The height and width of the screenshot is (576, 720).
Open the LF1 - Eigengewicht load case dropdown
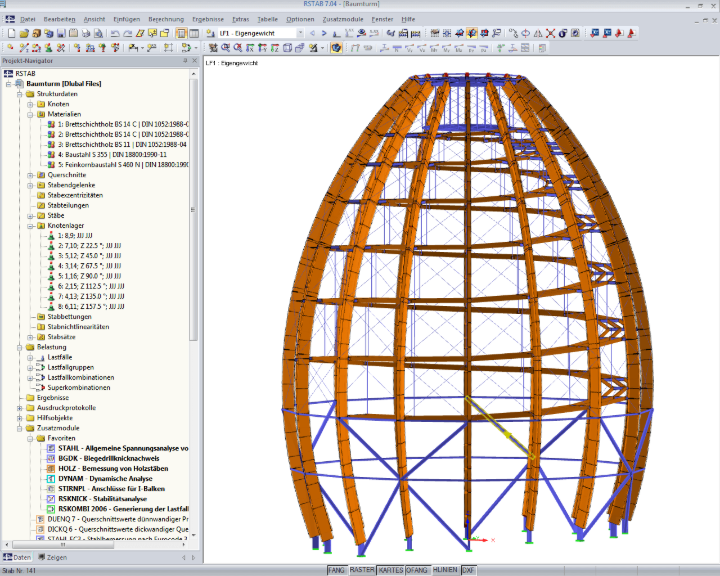tap(300, 34)
